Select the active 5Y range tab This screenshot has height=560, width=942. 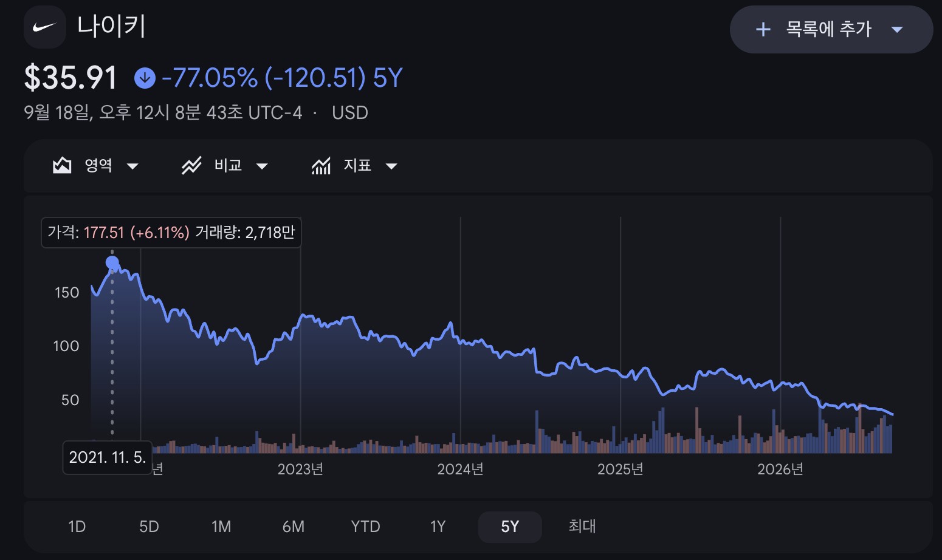pos(510,527)
